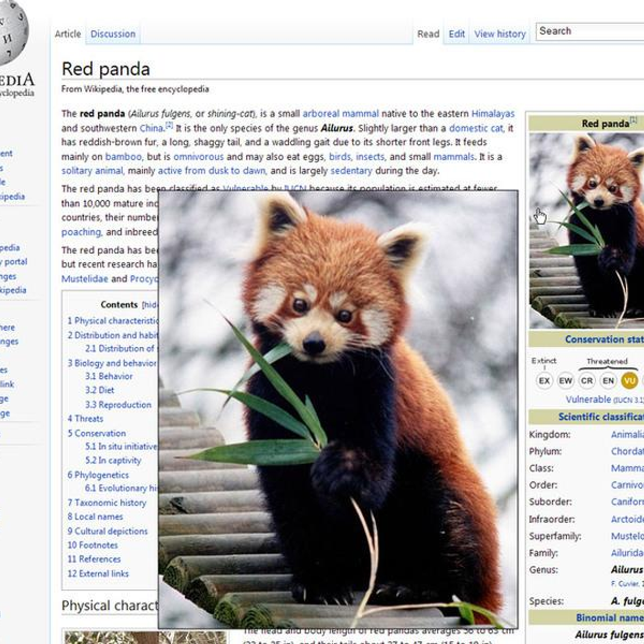Click the Vulnerable status link in infobox
Image resolution: width=644 pixels, height=644 pixels.
coord(588,399)
